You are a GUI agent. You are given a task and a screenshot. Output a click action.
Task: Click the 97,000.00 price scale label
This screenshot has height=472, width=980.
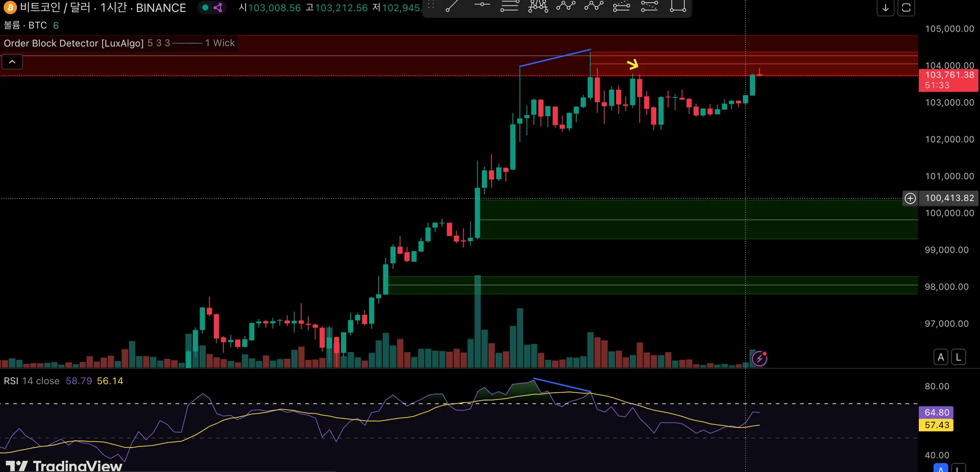[947, 324]
